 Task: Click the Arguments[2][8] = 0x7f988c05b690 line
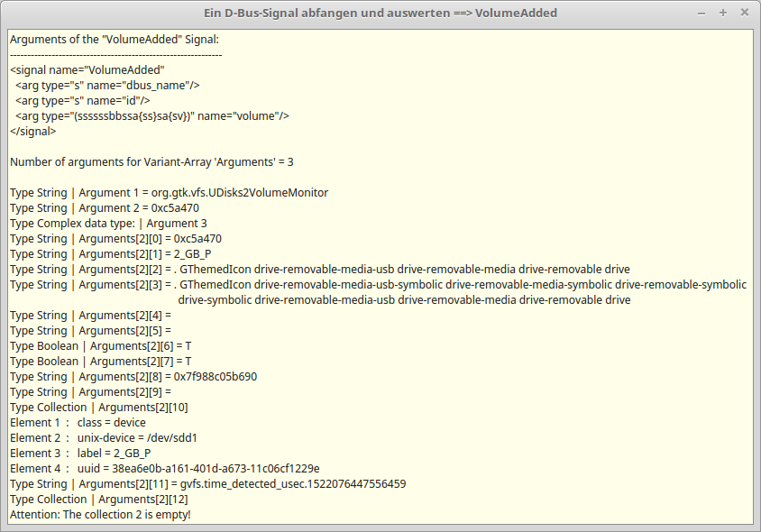[133, 377]
